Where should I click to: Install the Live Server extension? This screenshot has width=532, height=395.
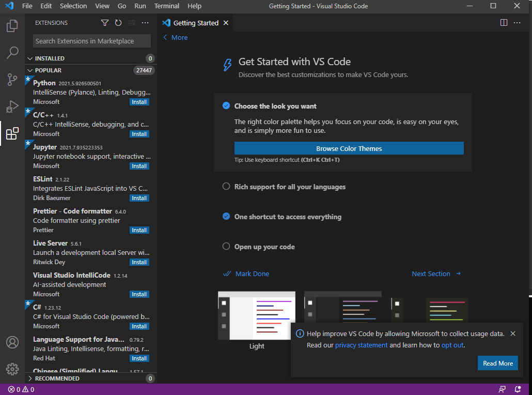[x=139, y=262]
